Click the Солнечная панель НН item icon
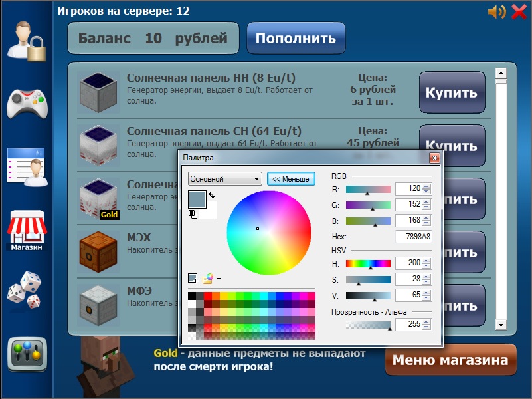Screen dimensions: 532x399 click(98, 92)
